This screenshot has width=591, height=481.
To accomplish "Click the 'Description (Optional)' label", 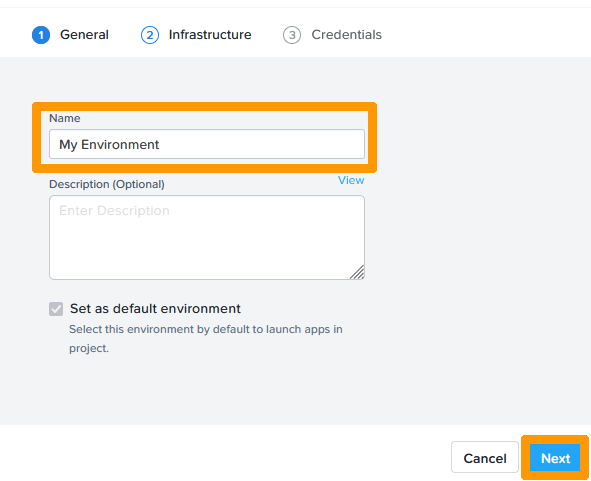I will 107,184.
